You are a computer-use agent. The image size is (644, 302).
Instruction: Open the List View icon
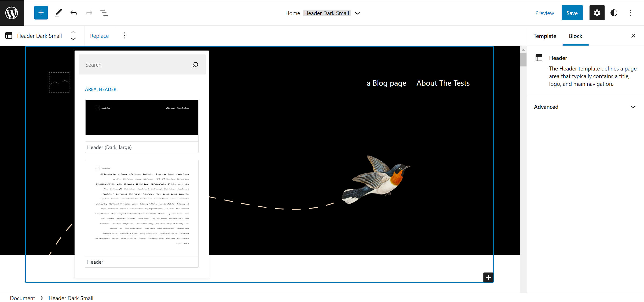(104, 13)
